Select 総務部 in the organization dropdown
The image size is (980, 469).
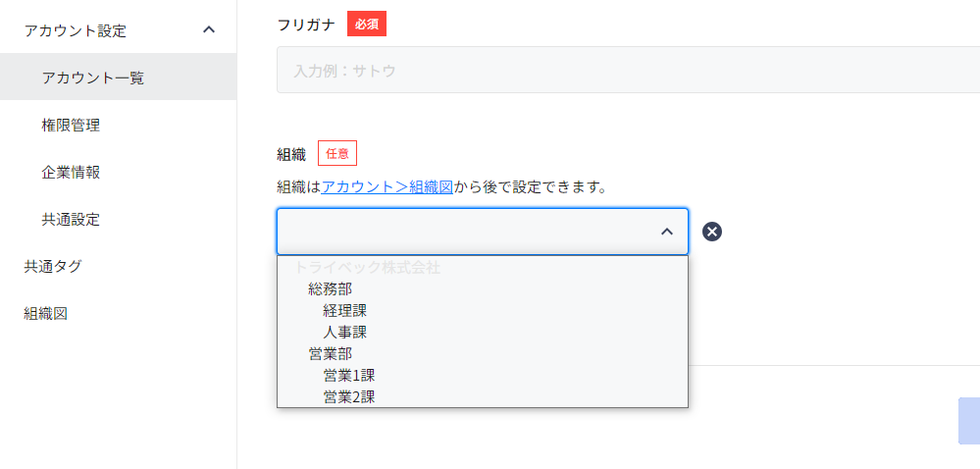pyautogui.click(x=330, y=288)
